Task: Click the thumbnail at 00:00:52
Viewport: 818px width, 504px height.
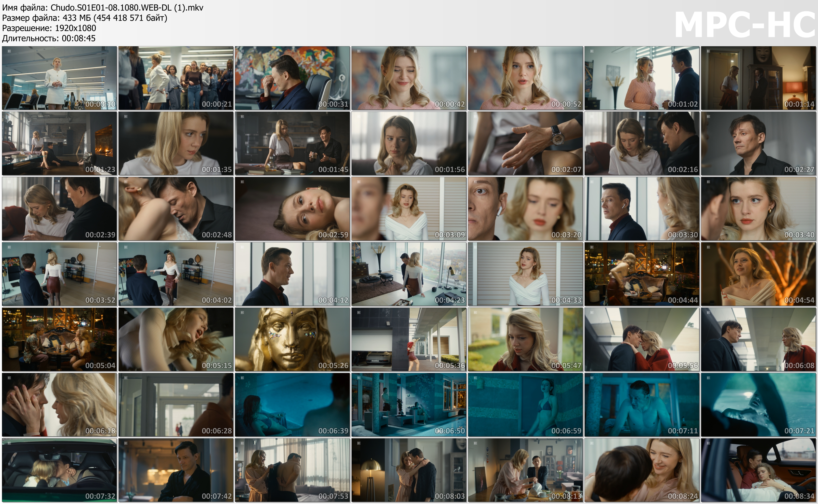Action: (x=525, y=78)
